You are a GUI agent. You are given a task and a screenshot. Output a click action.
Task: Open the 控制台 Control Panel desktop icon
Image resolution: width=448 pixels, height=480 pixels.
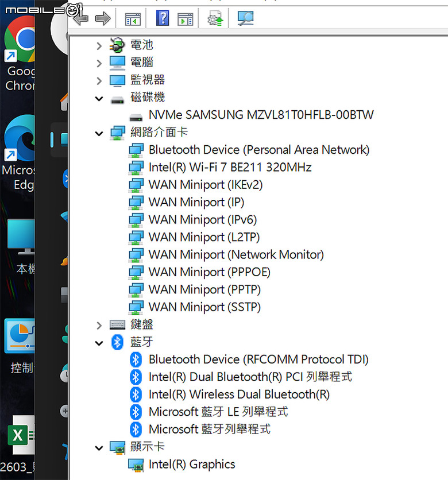[20, 346]
